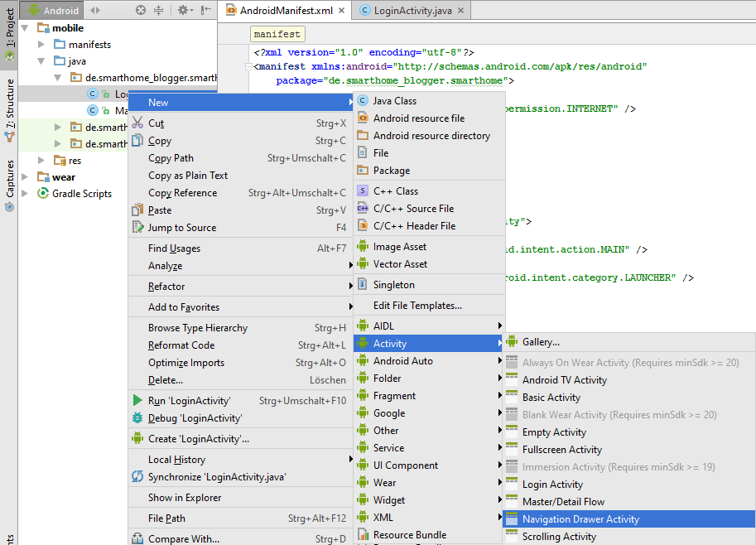Screen dimensions: 756x545
Task: Open the Captures tool window tab
Action: pyautogui.click(x=10, y=186)
